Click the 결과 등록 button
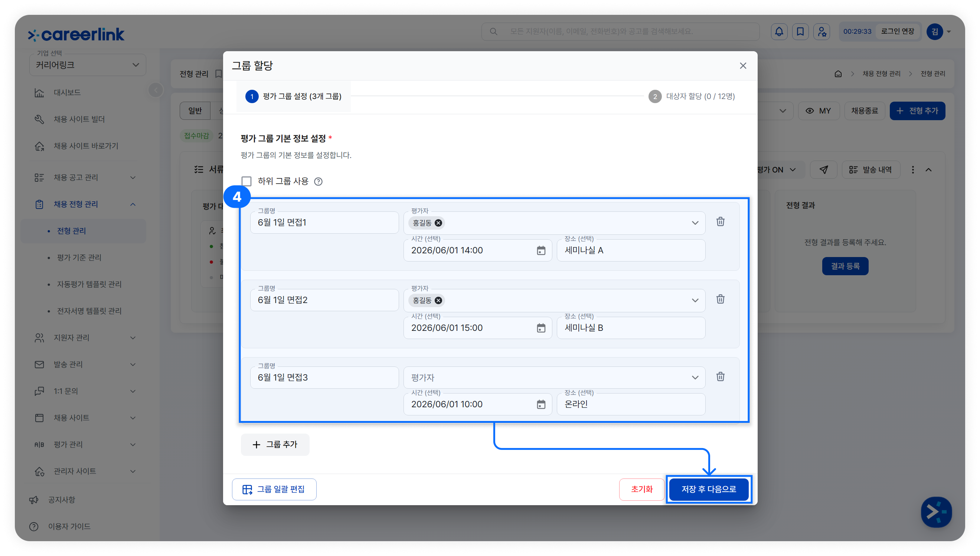Screen dimensions: 980x556 [x=845, y=266]
